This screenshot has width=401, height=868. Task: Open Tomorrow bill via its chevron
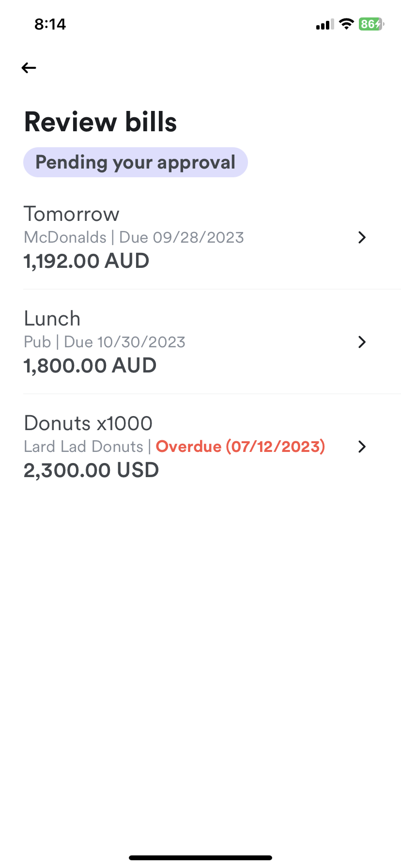tap(362, 237)
